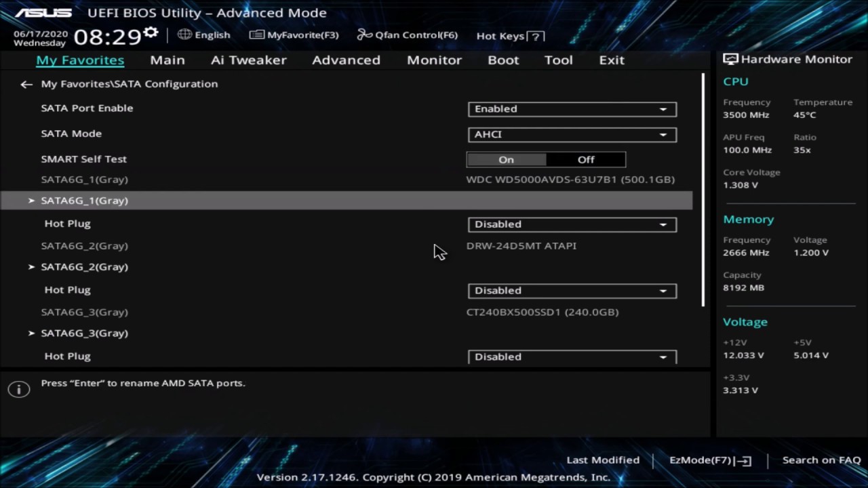This screenshot has height=488, width=868.
Task: Click the info icon beside help text
Action: coord(19,389)
